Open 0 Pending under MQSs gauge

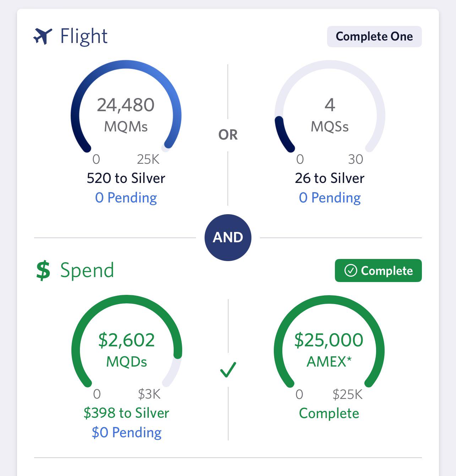(330, 198)
